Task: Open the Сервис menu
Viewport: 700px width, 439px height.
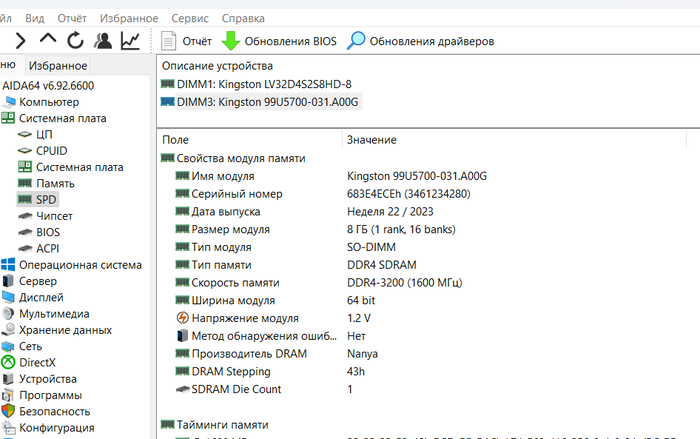Action: (190, 18)
